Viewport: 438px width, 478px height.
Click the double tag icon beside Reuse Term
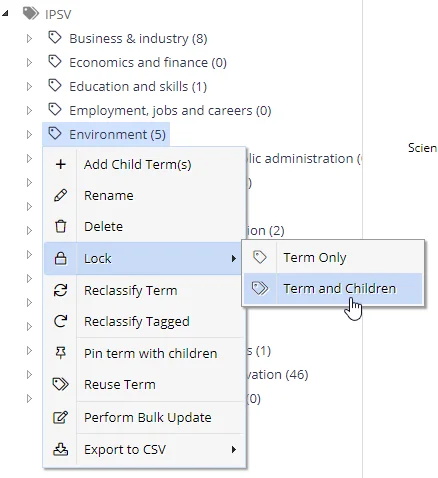point(61,384)
